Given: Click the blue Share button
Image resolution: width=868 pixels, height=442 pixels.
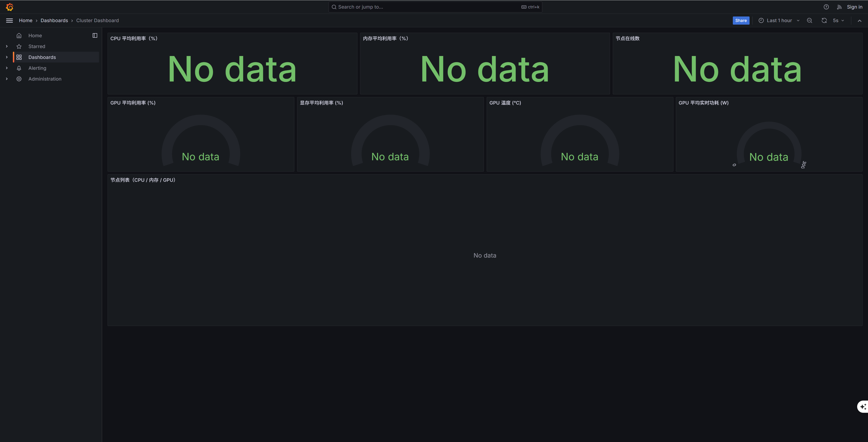Looking at the screenshot, I should click(x=741, y=21).
